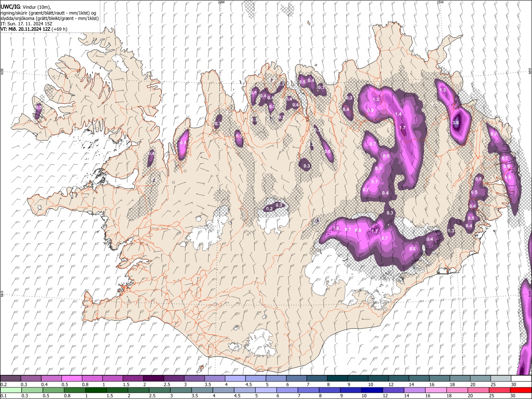The width and height of the screenshot is (532, 399).
Task: Click the upper legend swatch between 16 and 18
Action: 459,379
